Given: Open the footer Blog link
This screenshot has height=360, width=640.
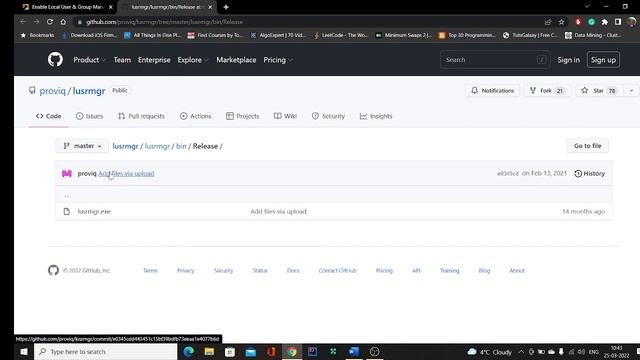Looking at the screenshot, I should point(484,271).
